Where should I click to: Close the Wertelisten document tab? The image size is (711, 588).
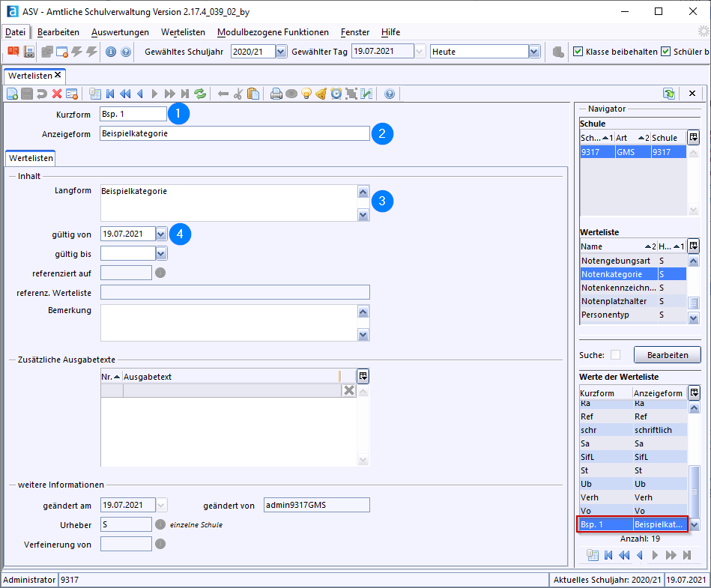pyautogui.click(x=58, y=75)
